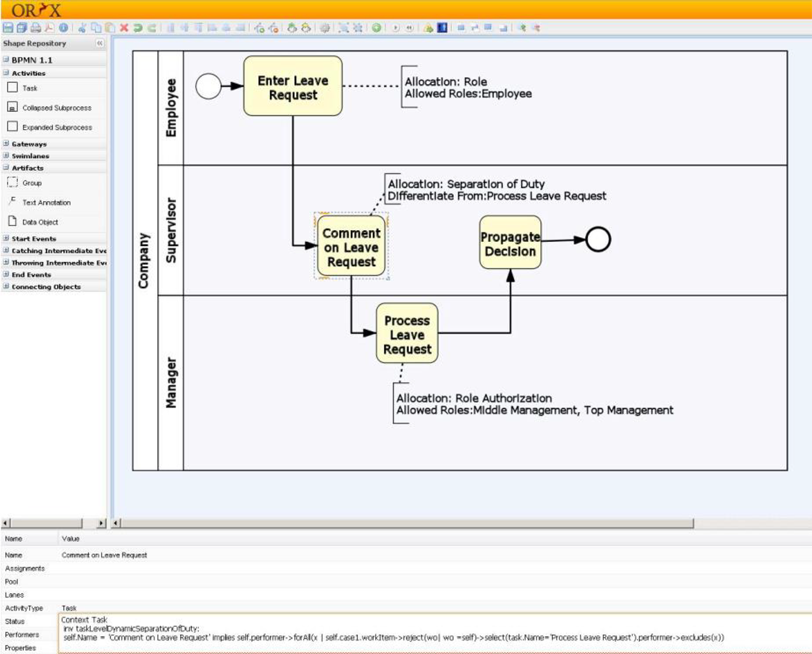Click the Cut scissors icon
The height and width of the screenshot is (654, 812).
point(82,28)
